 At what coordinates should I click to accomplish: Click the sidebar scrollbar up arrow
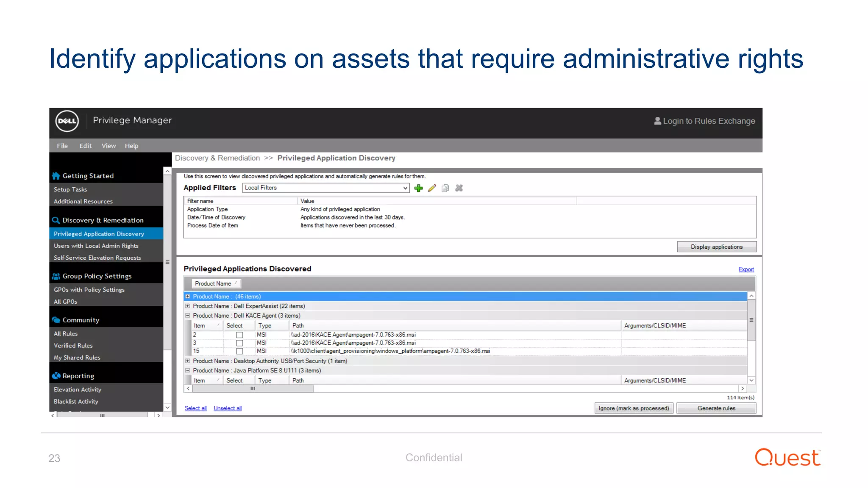point(167,172)
